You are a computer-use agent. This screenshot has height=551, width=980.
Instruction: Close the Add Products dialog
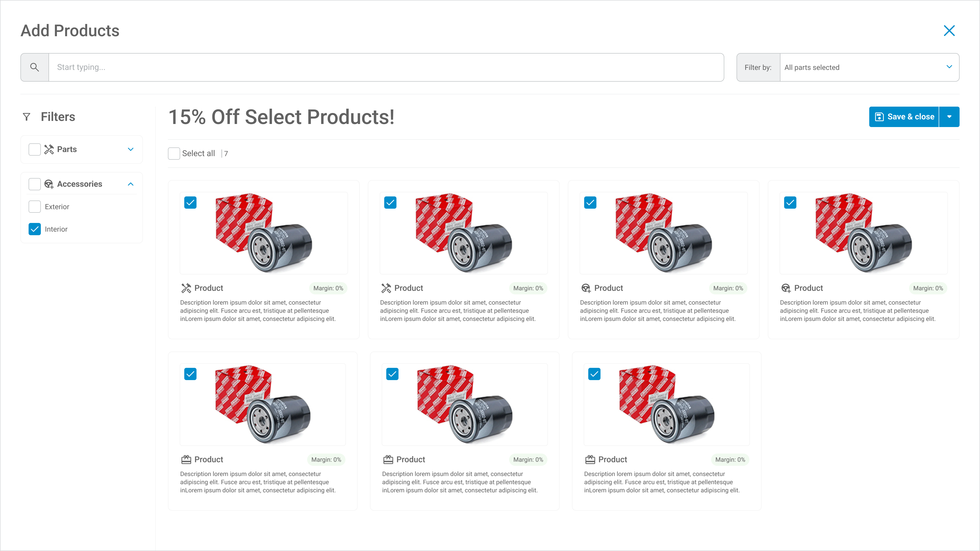(x=949, y=31)
